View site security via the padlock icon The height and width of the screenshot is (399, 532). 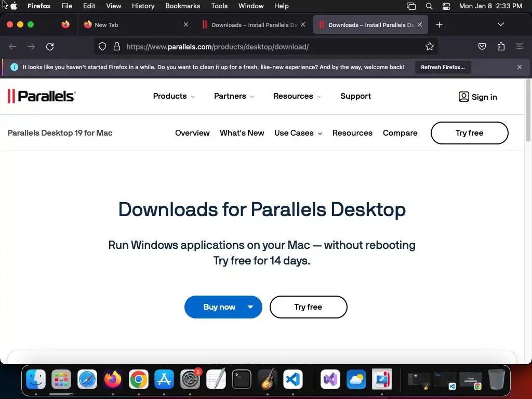click(117, 46)
